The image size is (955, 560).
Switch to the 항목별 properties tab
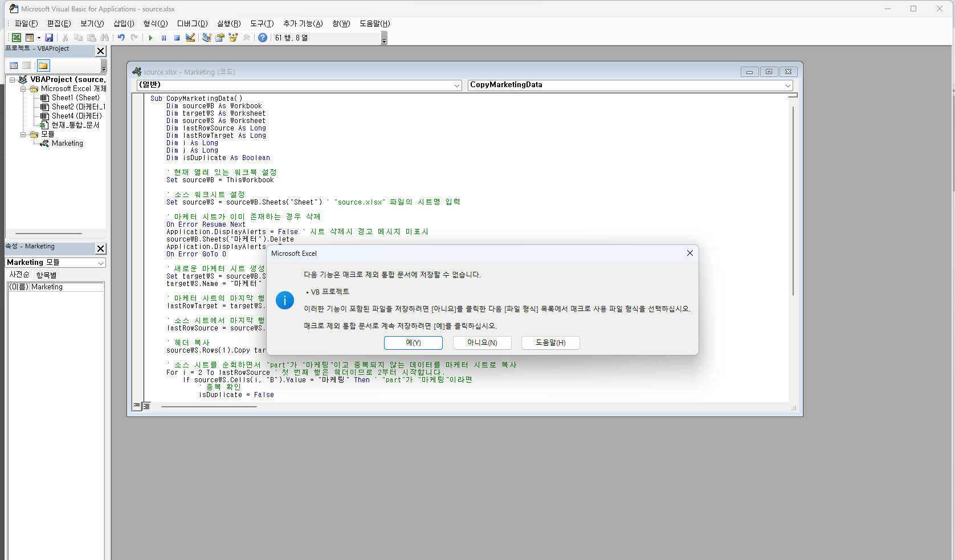pyautogui.click(x=46, y=275)
